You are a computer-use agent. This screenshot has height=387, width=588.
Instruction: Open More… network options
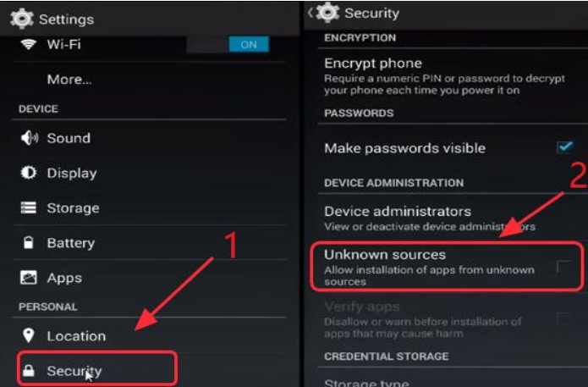coord(69,80)
